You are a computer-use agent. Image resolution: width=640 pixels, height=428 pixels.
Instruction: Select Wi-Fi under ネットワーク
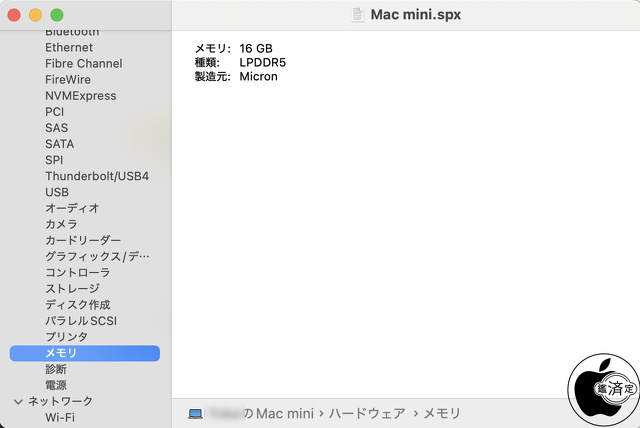coord(60,417)
